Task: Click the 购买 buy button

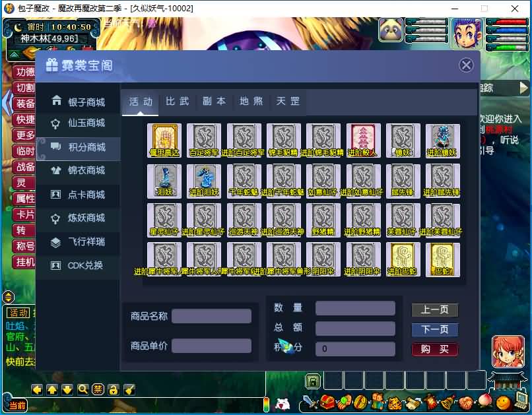Action: click(x=435, y=349)
